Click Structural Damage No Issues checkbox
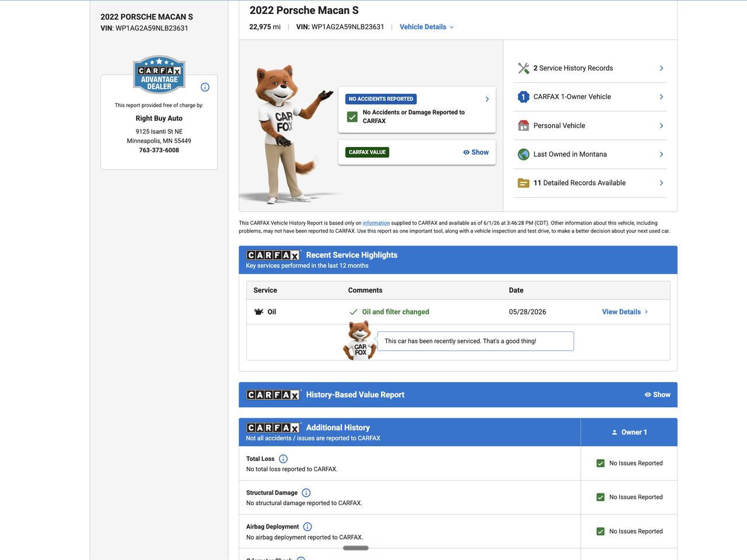This screenshot has height=560, width=747. [601, 497]
